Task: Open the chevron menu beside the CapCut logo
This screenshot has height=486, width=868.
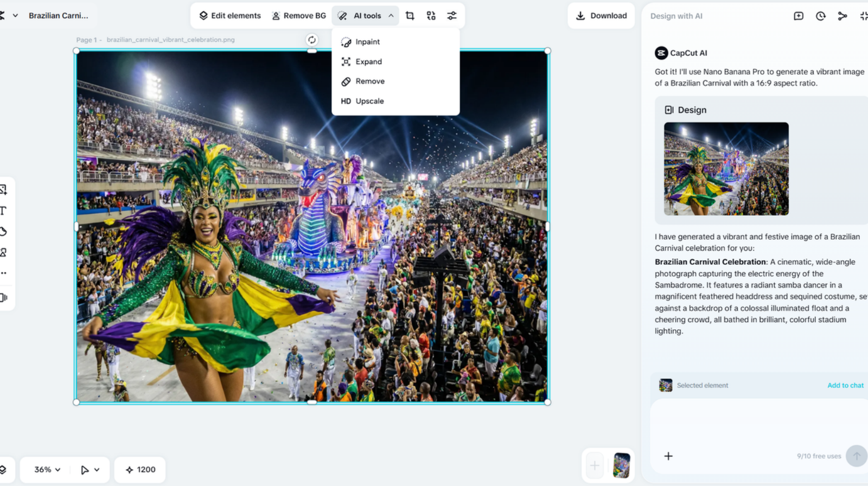Action: pos(15,16)
